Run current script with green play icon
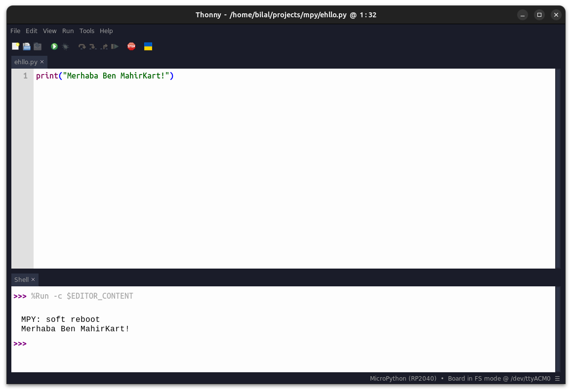The width and height of the screenshot is (572, 392). click(54, 46)
